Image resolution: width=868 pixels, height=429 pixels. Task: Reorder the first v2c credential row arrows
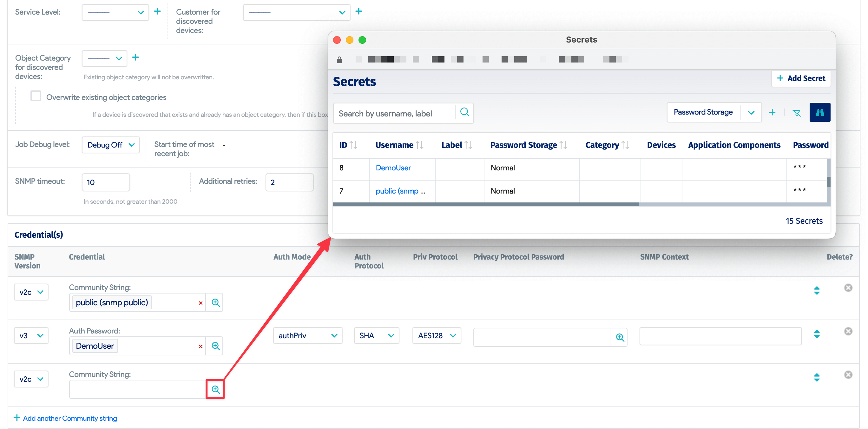(816, 290)
